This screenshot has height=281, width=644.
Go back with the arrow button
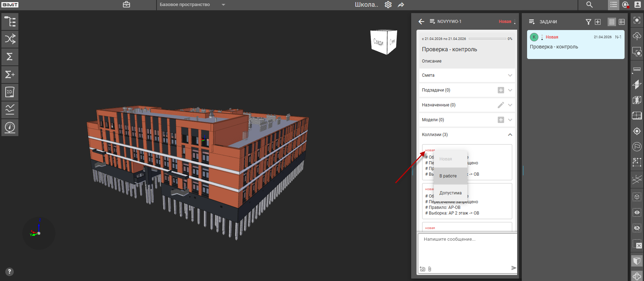[421, 22]
